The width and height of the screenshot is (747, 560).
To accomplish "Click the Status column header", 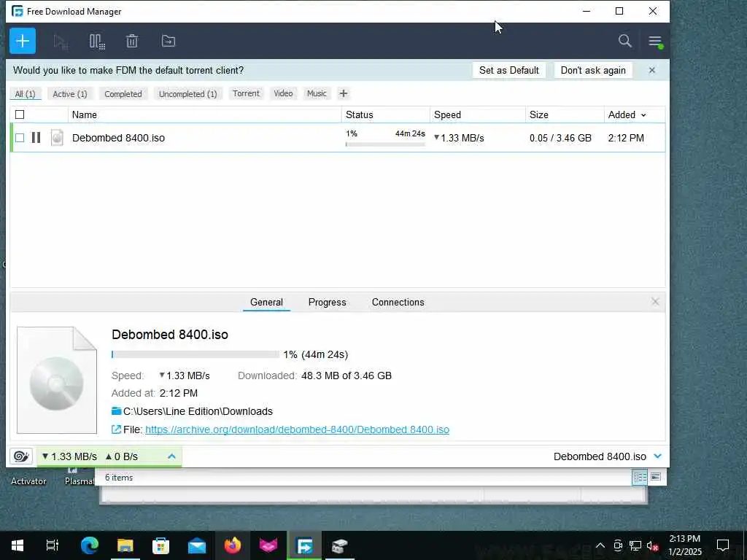I will 385,114.
